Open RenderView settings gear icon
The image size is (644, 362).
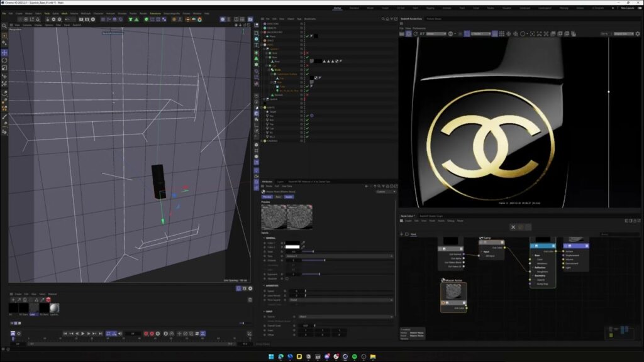(638, 34)
